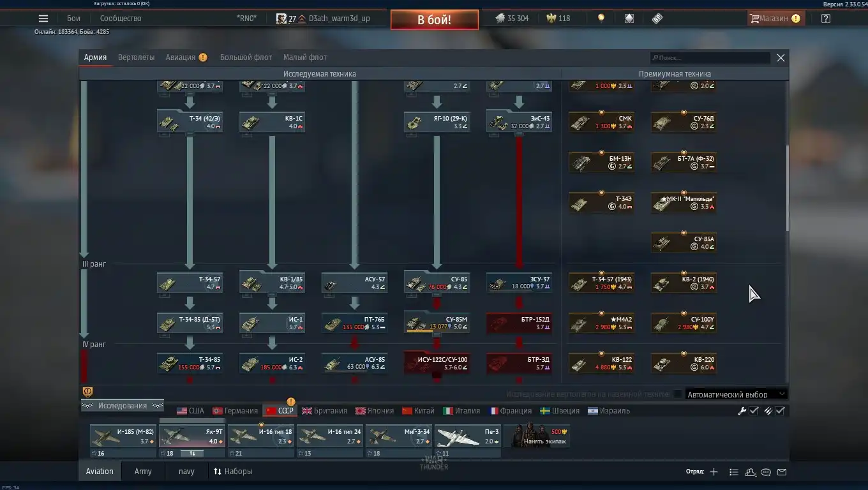Viewport: 868px width, 490px height.
Task: Select the premium Т-34Э vehicle
Action: coord(601,202)
